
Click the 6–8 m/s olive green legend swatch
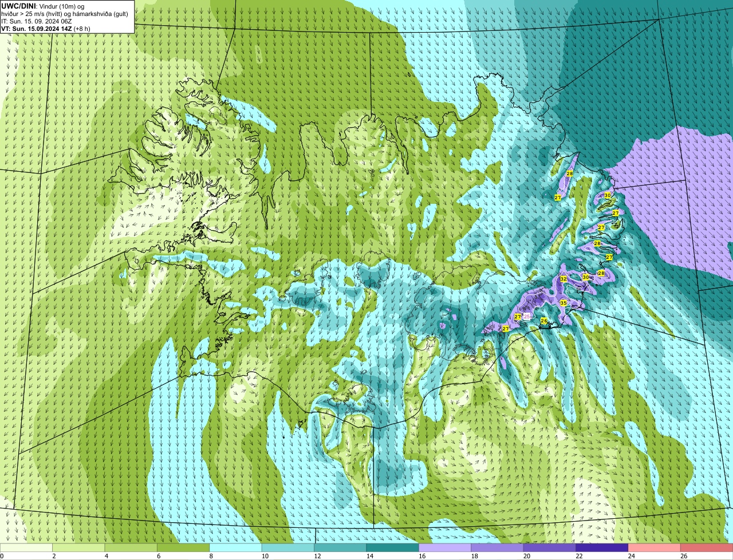coord(183,547)
